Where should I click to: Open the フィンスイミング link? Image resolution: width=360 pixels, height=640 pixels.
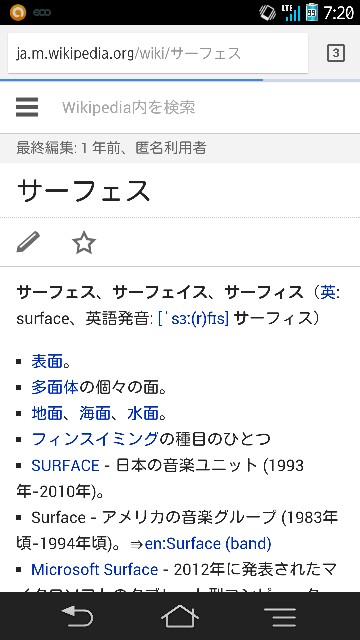[95, 439]
